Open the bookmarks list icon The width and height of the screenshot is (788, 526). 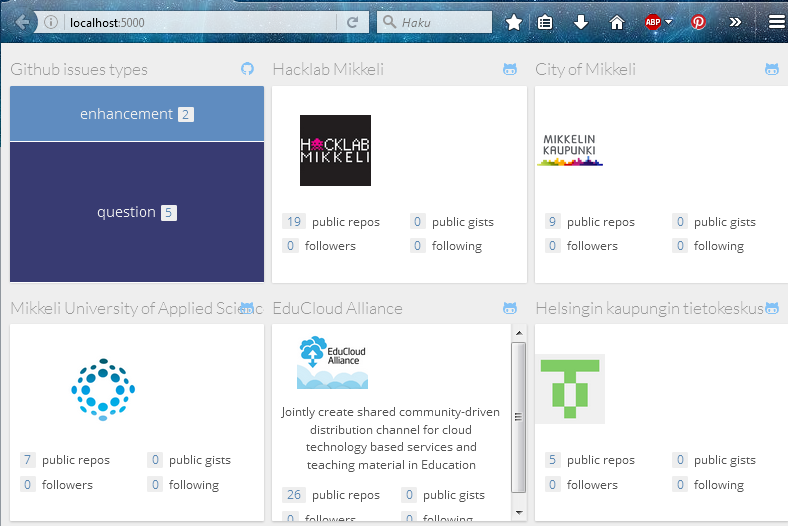pos(545,23)
